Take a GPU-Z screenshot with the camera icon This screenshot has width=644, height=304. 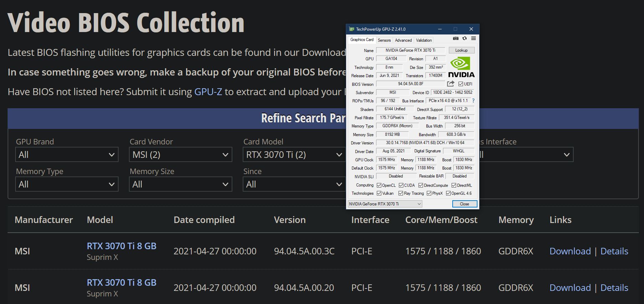455,38
